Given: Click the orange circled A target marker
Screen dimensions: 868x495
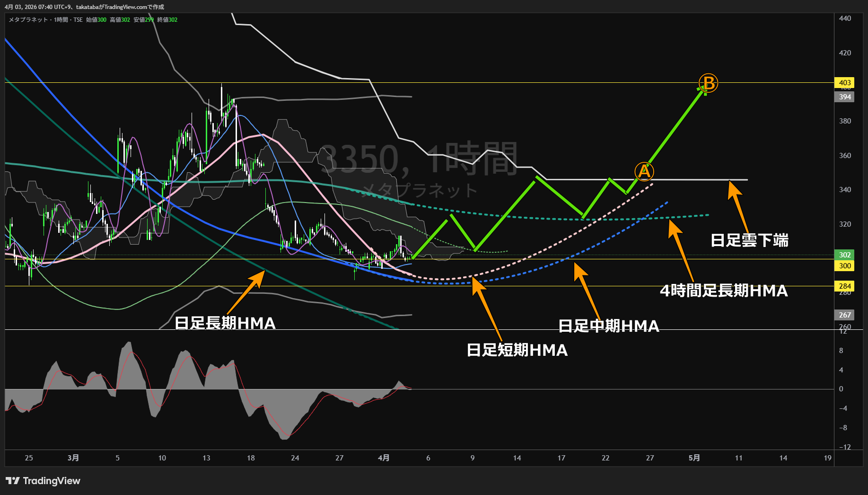Looking at the screenshot, I should tap(644, 171).
